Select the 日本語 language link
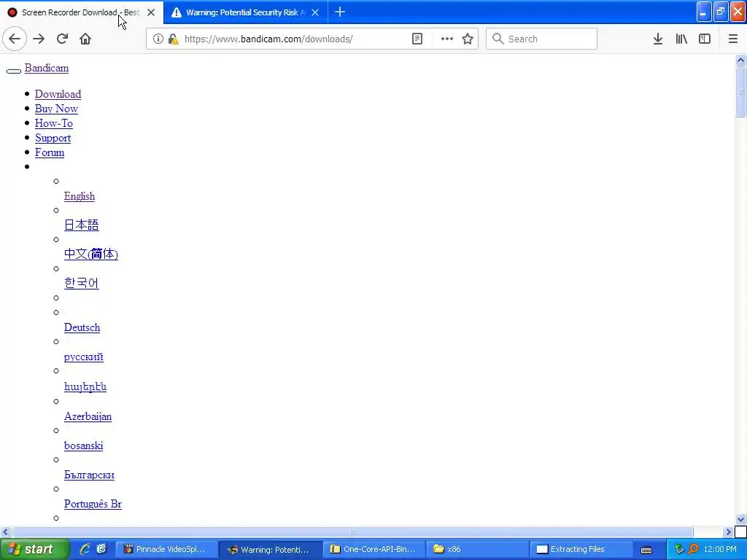747x560 pixels. point(82,225)
